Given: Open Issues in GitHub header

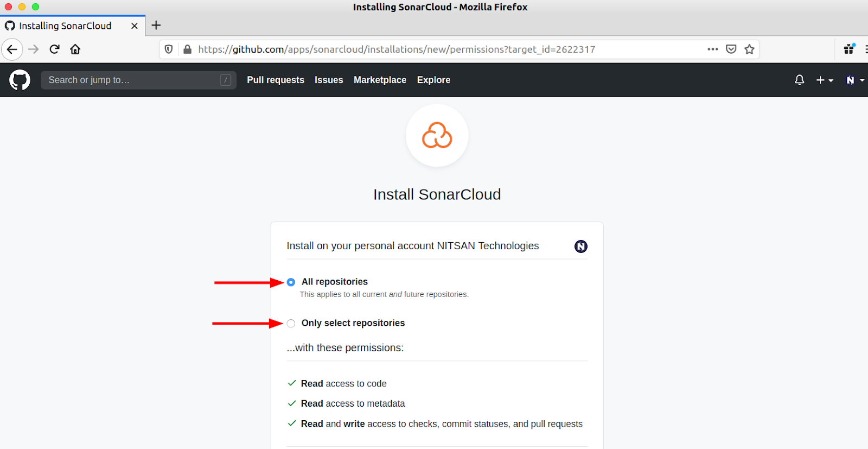Looking at the screenshot, I should [329, 80].
